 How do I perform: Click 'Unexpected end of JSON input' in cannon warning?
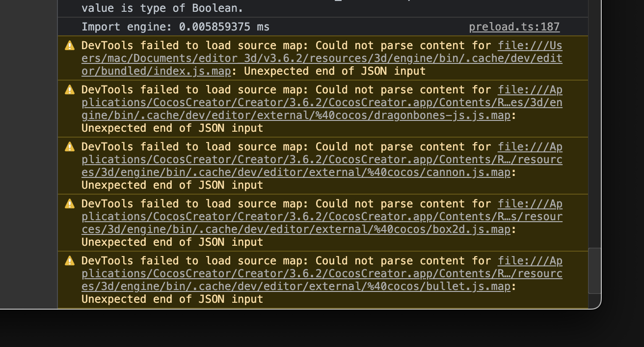tap(172, 185)
